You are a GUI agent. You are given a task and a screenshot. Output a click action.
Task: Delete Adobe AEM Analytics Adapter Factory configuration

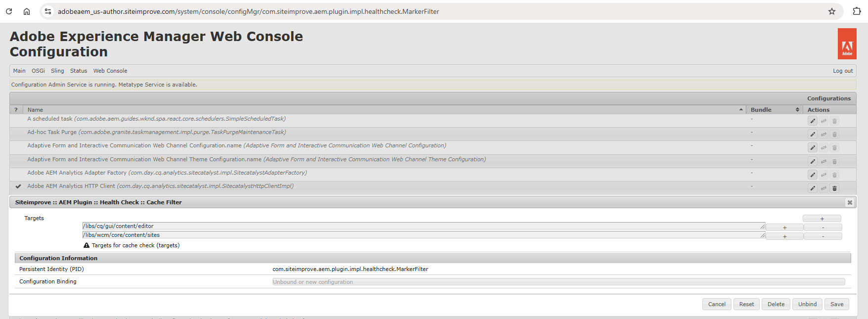834,175
